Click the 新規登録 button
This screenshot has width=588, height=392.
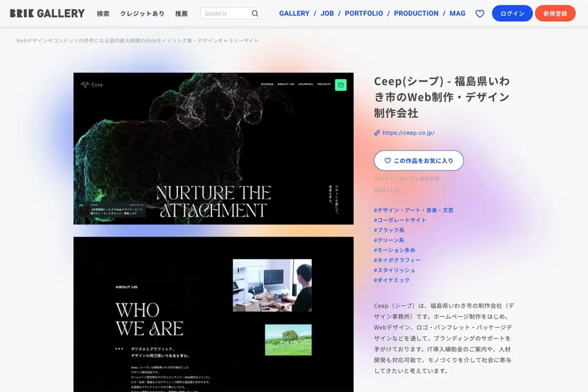pos(555,14)
